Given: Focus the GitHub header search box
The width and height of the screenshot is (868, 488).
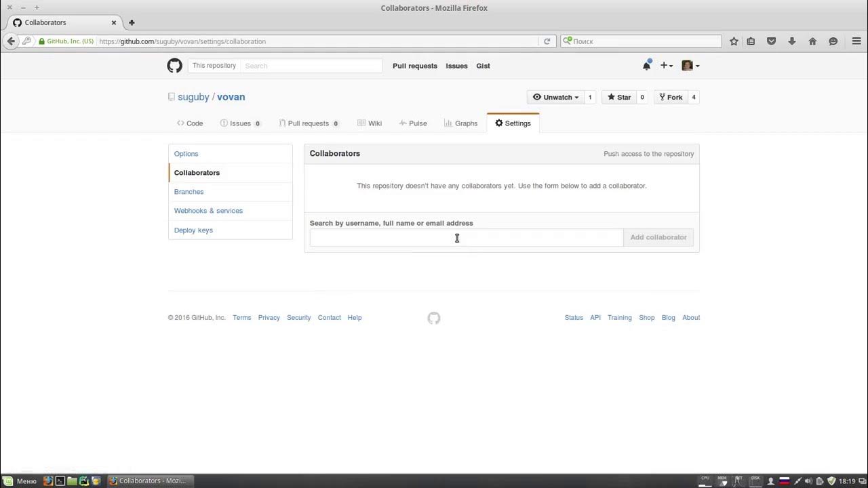Looking at the screenshot, I should click(312, 66).
